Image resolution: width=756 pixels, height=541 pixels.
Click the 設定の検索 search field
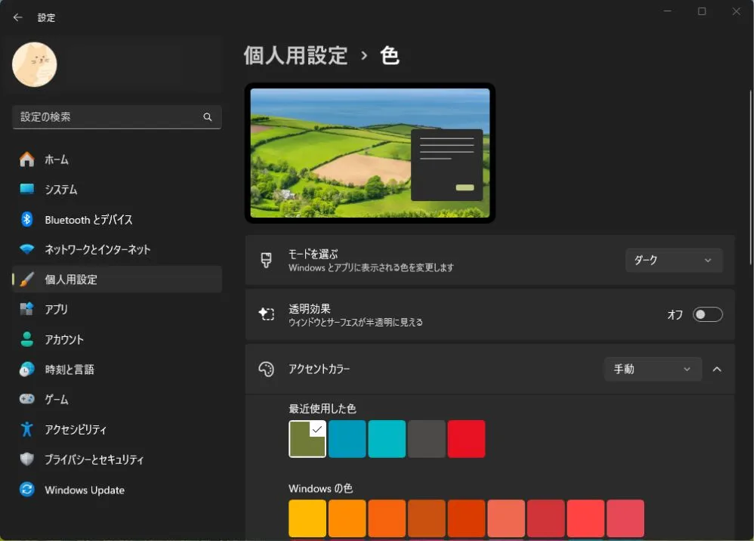coord(116,116)
